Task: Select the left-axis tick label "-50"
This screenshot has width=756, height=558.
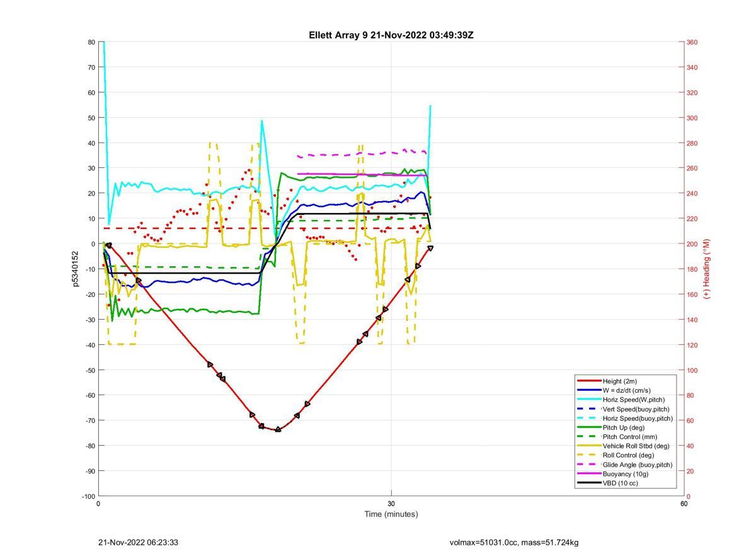Action: pos(90,370)
